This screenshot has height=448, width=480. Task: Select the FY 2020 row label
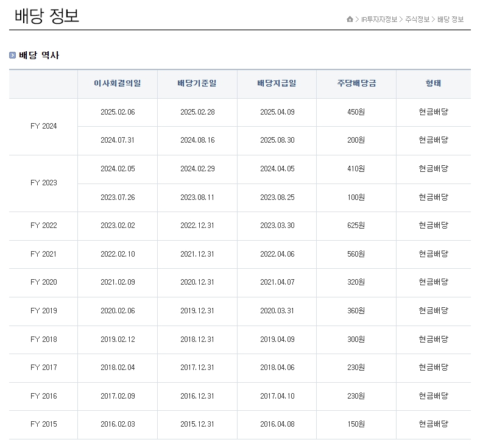[x=43, y=282]
